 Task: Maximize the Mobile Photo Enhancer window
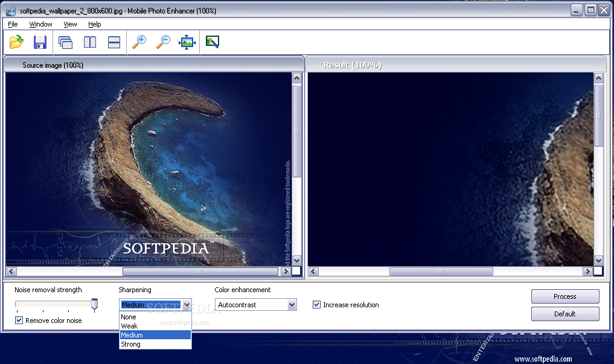590,10
